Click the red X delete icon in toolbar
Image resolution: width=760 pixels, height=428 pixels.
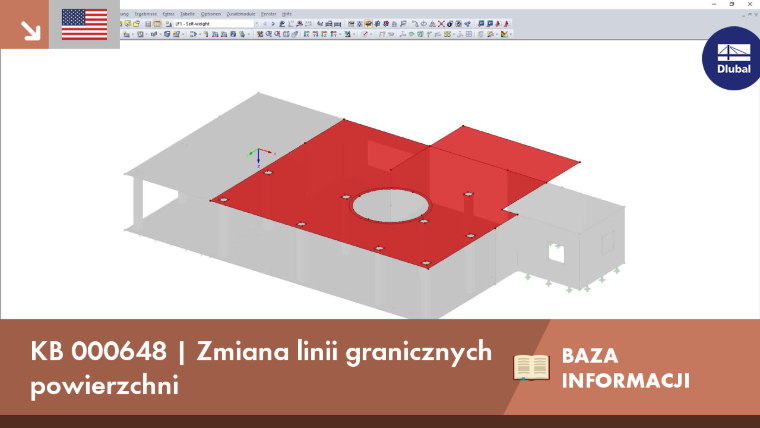coord(441,24)
